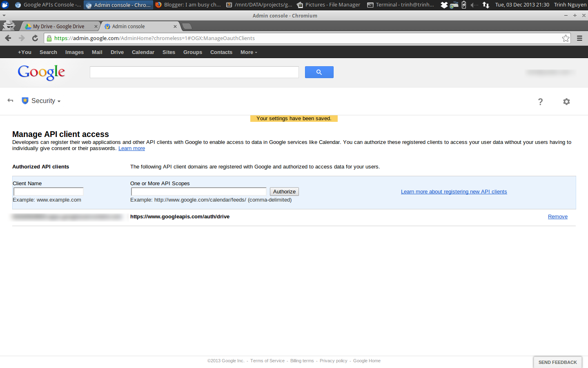Open a new browser tab
Viewport: 588px width, 368px height.
click(x=187, y=26)
